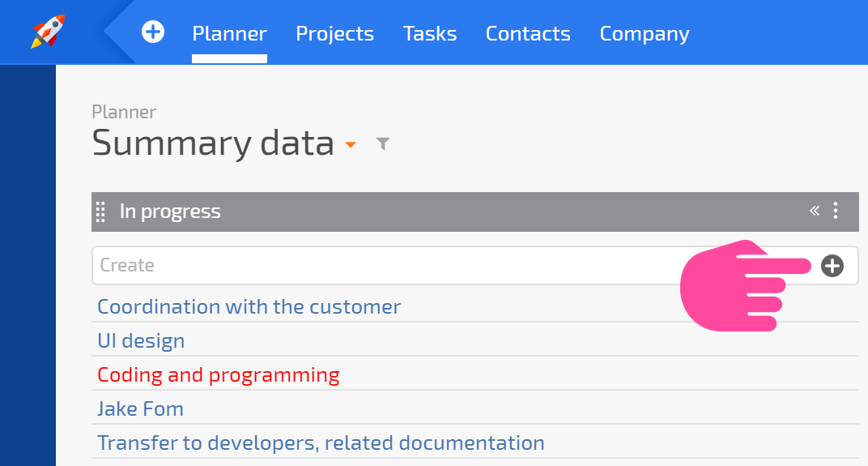This screenshot has width=868, height=466.
Task: Open Transfer to developers, related documentation task
Action: tap(321, 442)
